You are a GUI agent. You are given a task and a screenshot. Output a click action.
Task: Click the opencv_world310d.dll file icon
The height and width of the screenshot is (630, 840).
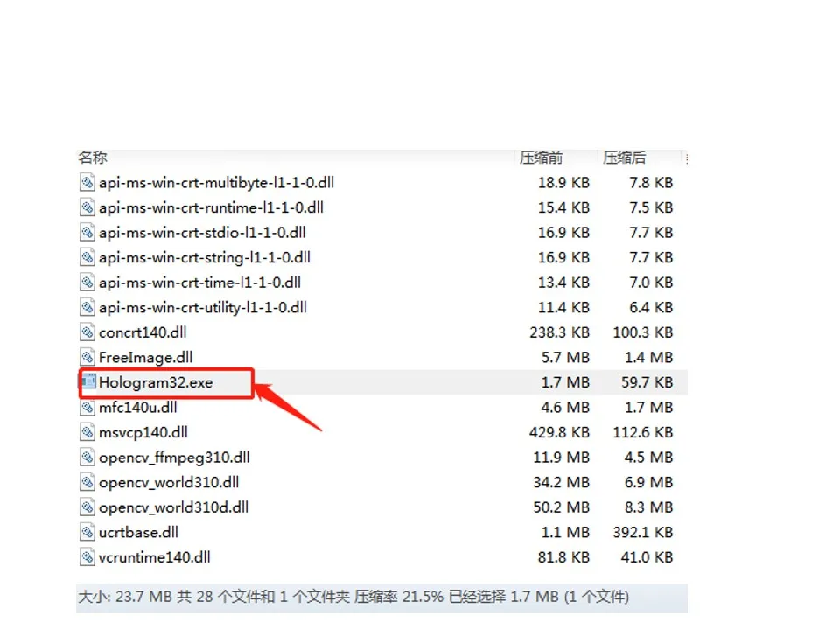coord(87,507)
